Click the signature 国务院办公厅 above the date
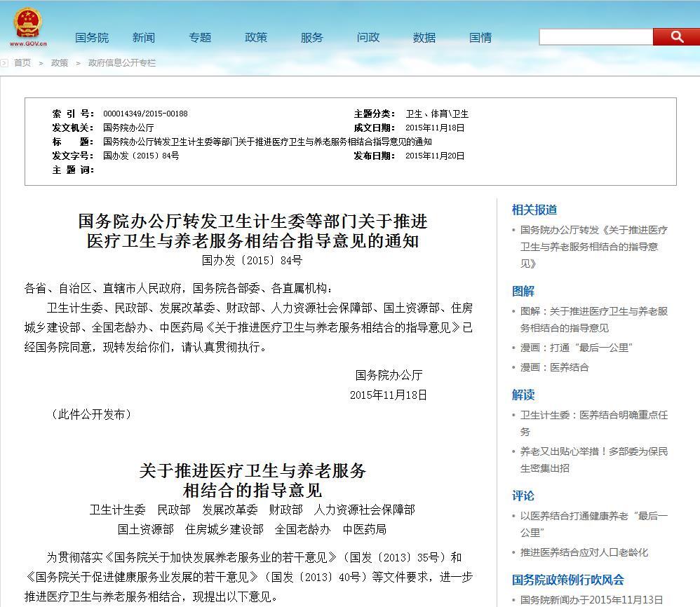Image resolution: width=700 pixels, height=607 pixels. (389, 375)
